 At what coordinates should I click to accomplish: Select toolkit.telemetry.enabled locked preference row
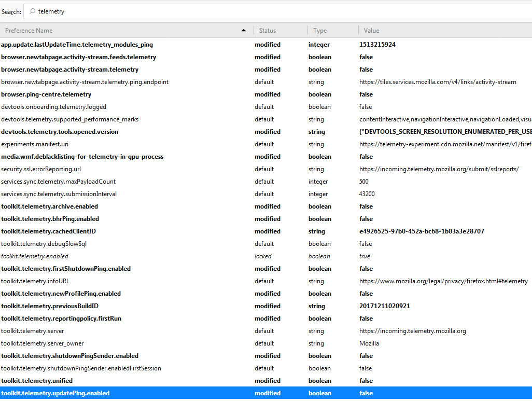click(35, 256)
